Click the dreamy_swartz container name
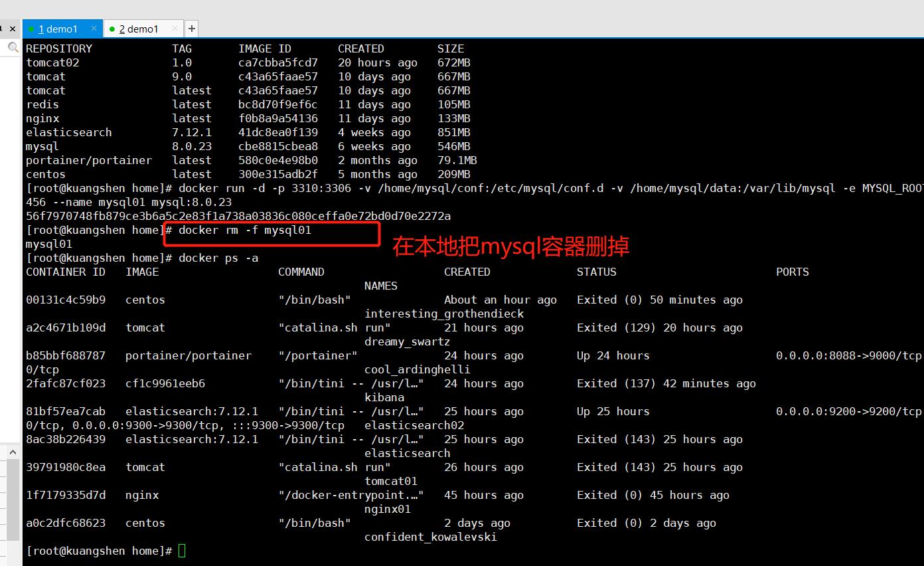 coord(408,341)
